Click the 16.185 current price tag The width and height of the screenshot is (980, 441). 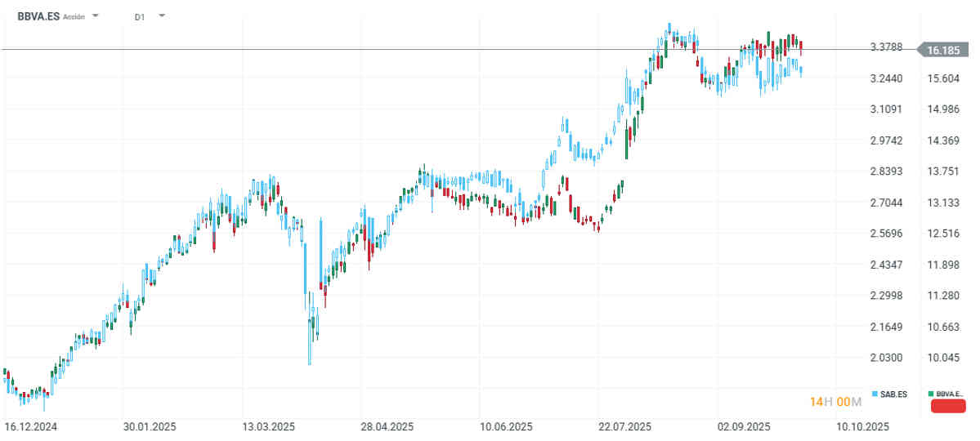coord(947,51)
